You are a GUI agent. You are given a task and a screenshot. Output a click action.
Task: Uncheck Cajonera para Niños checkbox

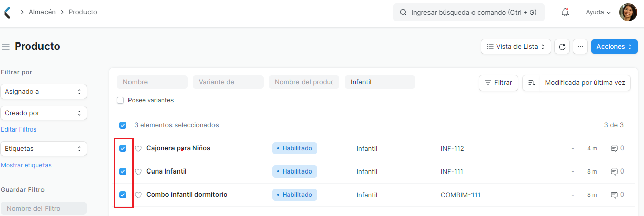pos(123,148)
